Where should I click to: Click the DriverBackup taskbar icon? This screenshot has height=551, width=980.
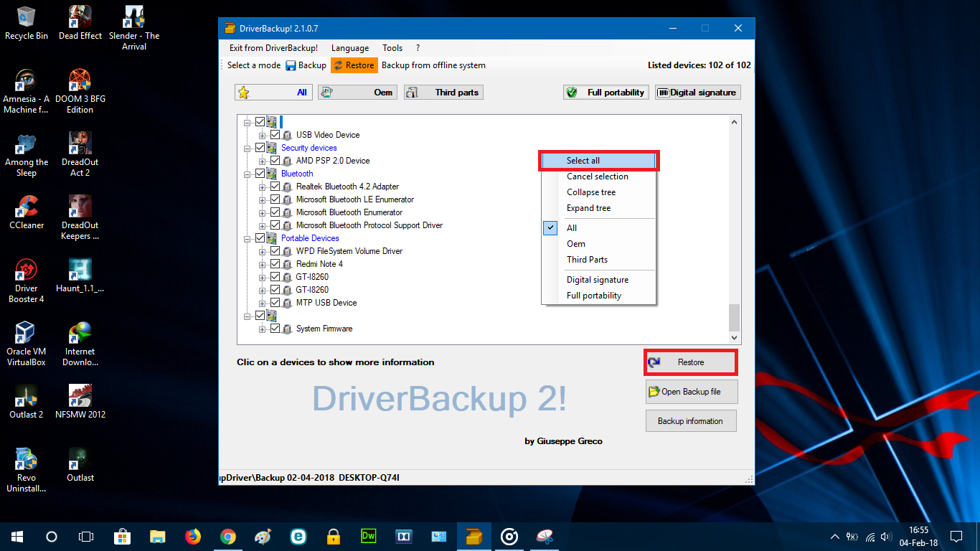pos(474,536)
